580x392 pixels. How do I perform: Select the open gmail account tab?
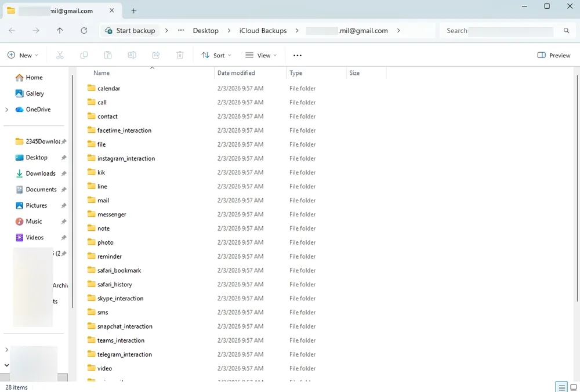(58, 10)
